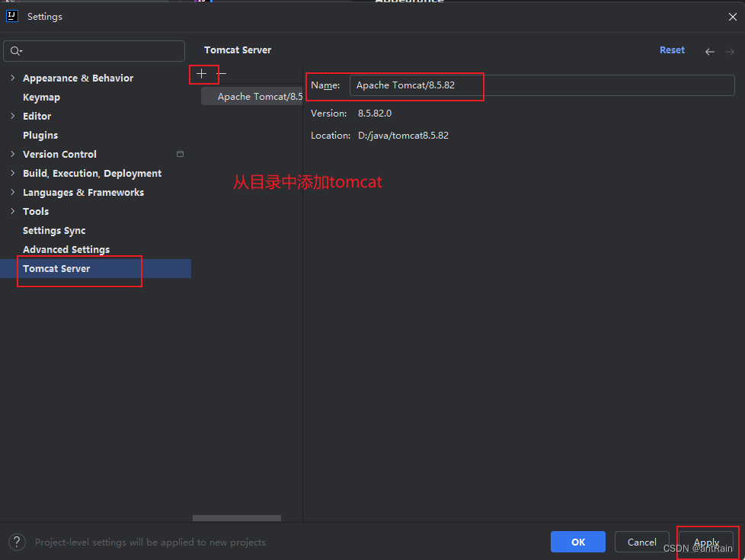Click the Name: label
This screenshot has height=560, width=745.
(325, 85)
